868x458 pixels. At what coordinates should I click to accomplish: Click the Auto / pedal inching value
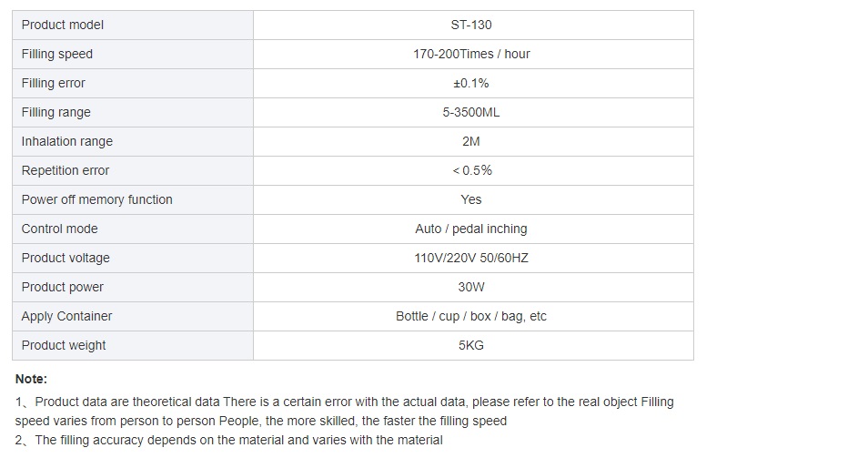point(471,229)
